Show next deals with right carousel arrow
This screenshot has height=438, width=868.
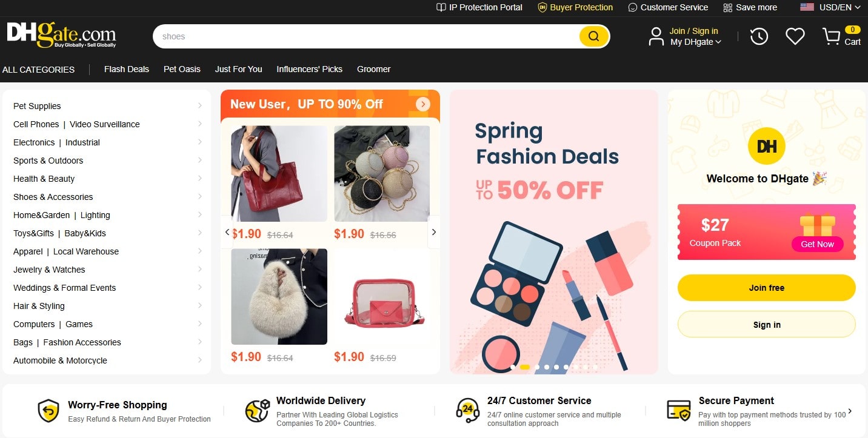tap(433, 232)
